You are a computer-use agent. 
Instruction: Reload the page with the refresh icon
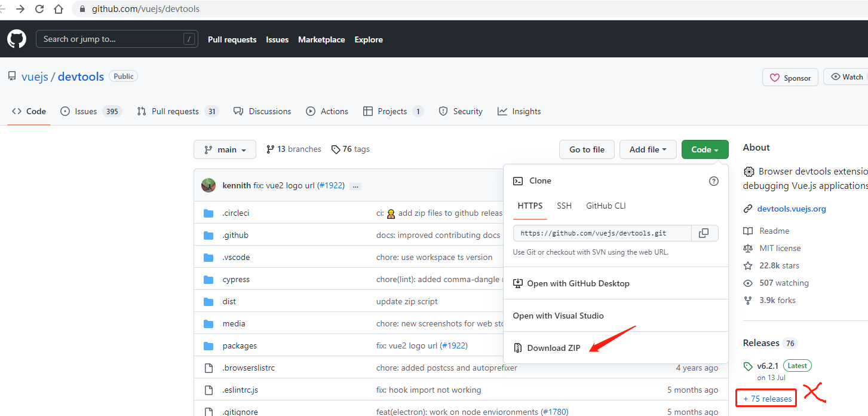39,9
